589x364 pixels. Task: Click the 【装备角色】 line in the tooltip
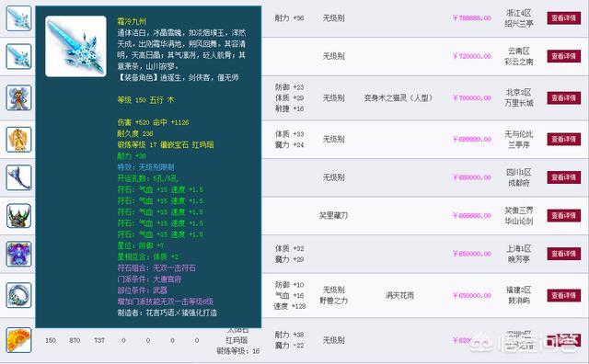click(178, 78)
